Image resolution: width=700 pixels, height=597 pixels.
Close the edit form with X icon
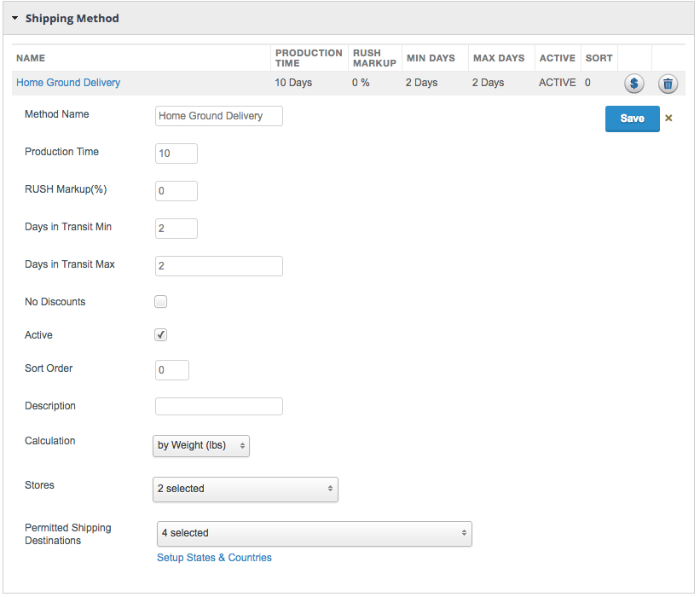(668, 119)
